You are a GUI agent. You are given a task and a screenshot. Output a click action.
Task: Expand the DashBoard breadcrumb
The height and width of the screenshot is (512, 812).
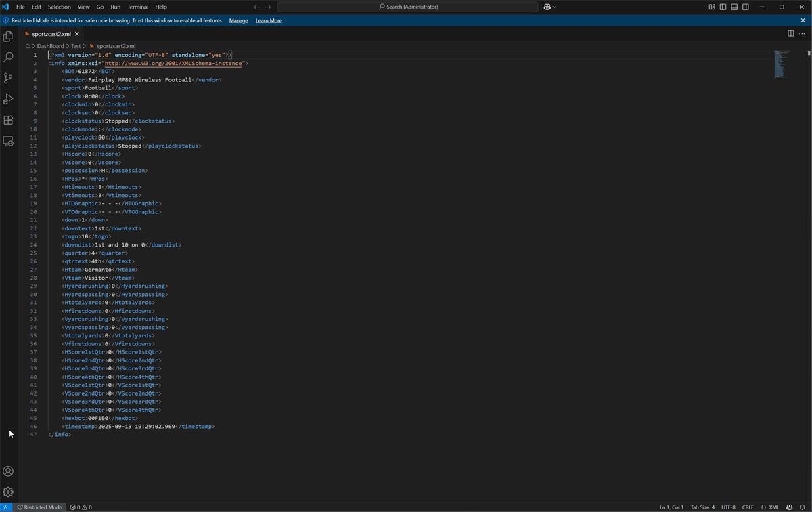point(51,46)
